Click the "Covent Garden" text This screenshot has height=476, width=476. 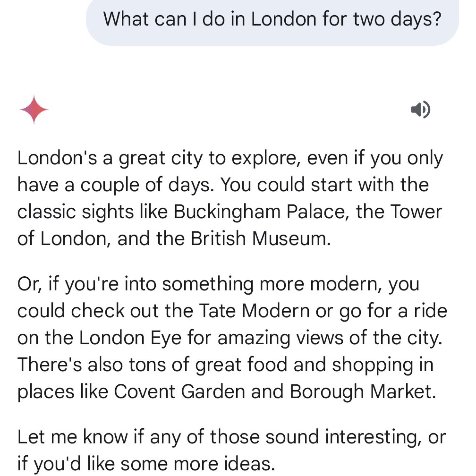179,391
